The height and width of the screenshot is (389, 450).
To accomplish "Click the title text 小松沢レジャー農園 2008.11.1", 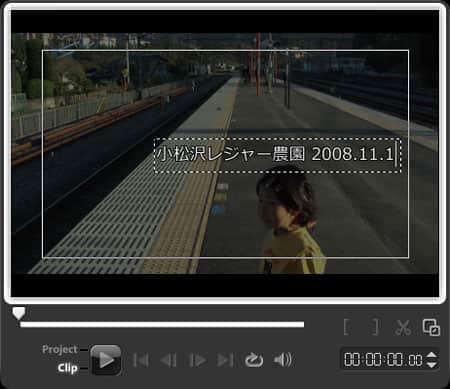I will tap(276, 154).
